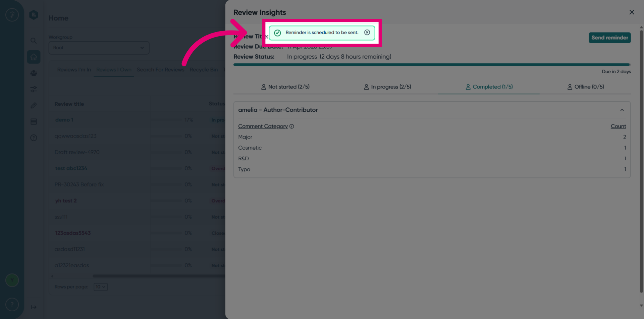Image resolution: width=644 pixels, height=319 pixels.
Task: Click the panel scroll down arrow
Action: click(641, 306)
